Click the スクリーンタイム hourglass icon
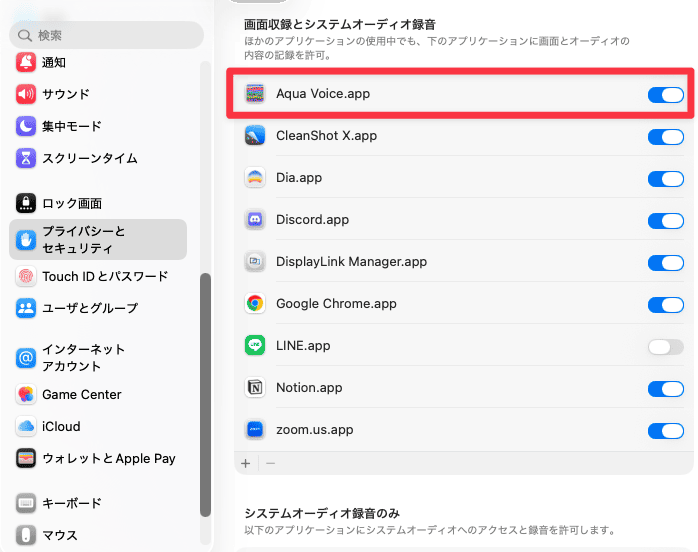698x552 pixels. [x=26, y=158]
